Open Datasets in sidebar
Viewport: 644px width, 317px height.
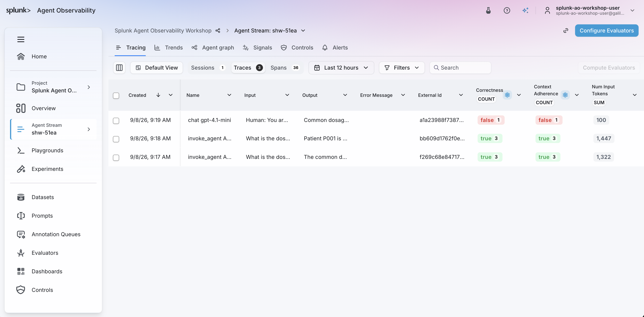(x=53, y=197)
